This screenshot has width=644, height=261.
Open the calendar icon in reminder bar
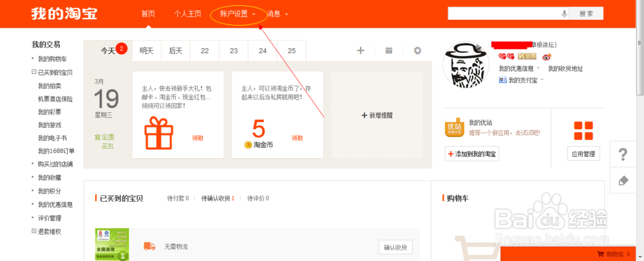pyautogui.click(x=388, y=50)
